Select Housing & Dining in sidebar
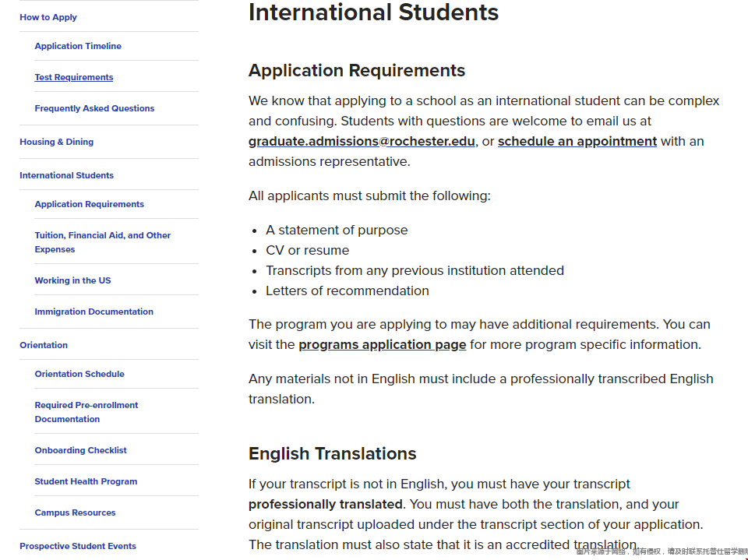This screenshot has width=748, height=560. click(56, 142)
